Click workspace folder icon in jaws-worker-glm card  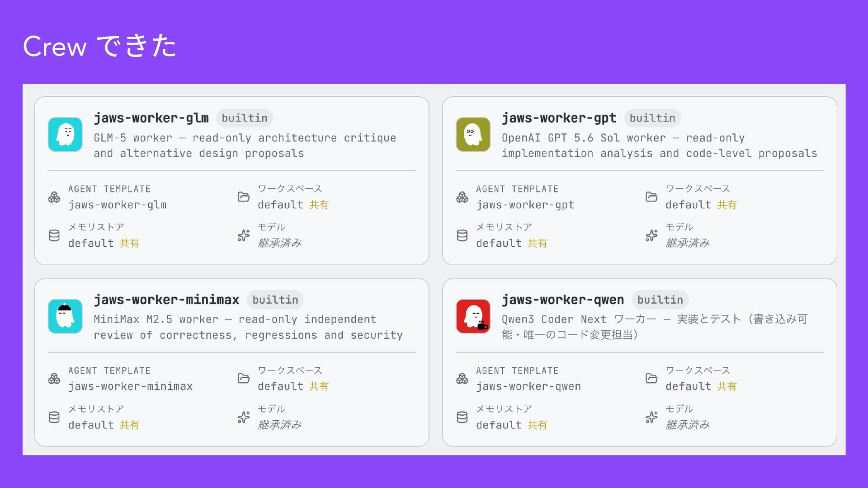pos(244,197)
